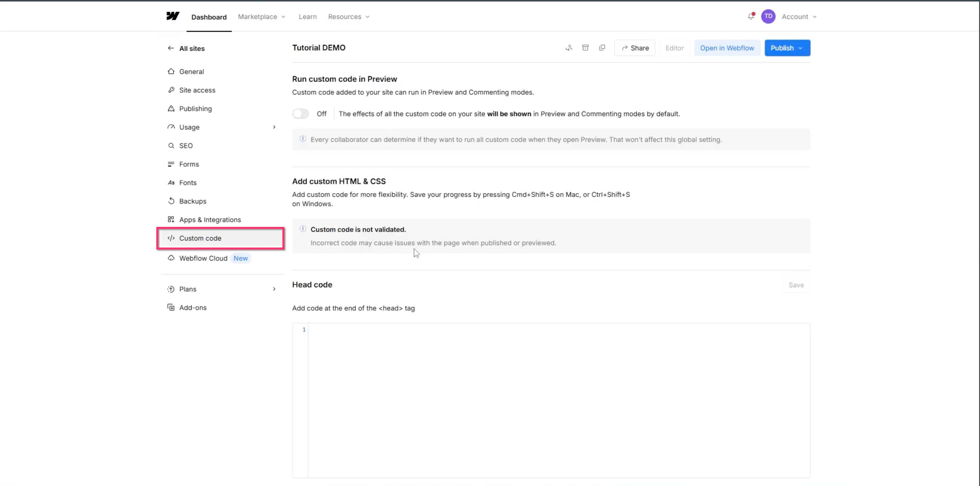Click the transfer site icon
Viewport: 980px width, 486px height.
coord(569,48)
